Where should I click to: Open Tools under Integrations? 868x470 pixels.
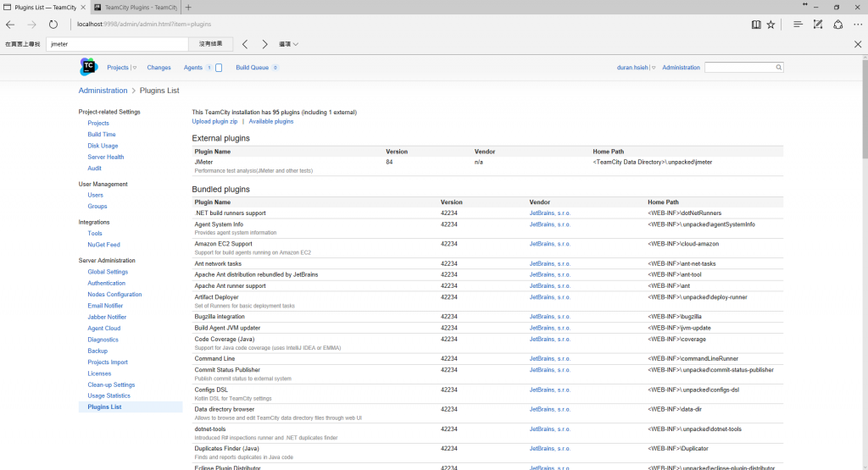tap(95, 234)
